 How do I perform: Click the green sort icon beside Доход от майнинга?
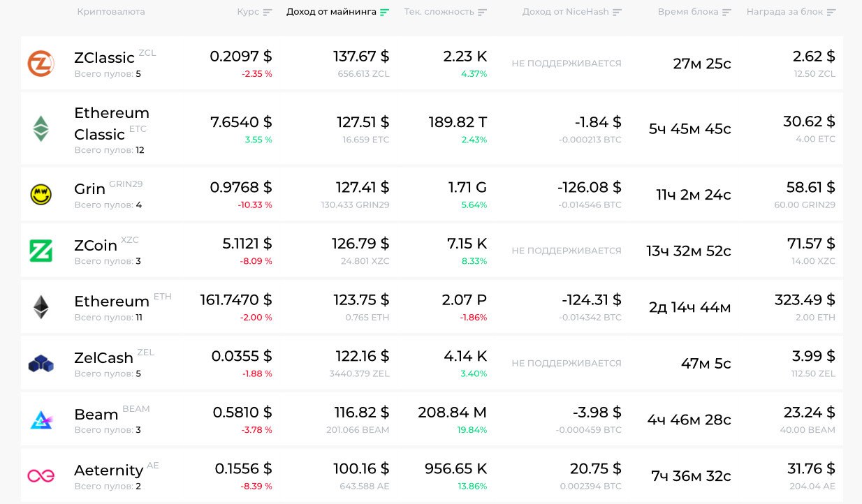[x=385, y=13]
